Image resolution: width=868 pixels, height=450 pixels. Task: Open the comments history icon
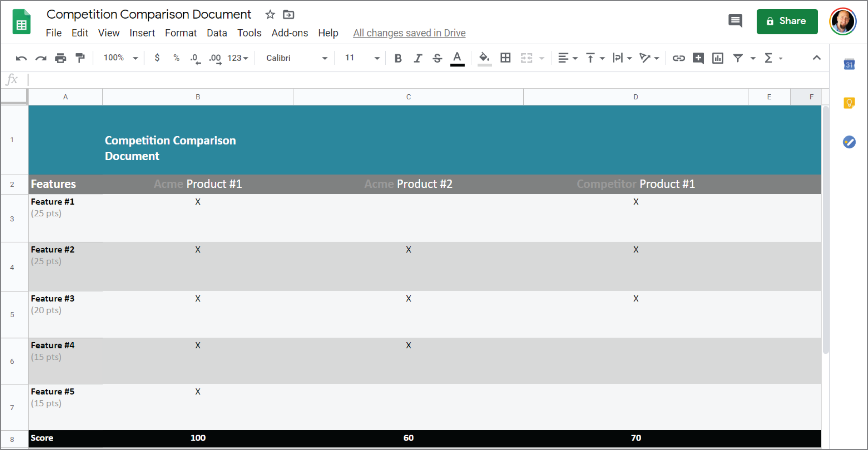(x=735, y=21)
